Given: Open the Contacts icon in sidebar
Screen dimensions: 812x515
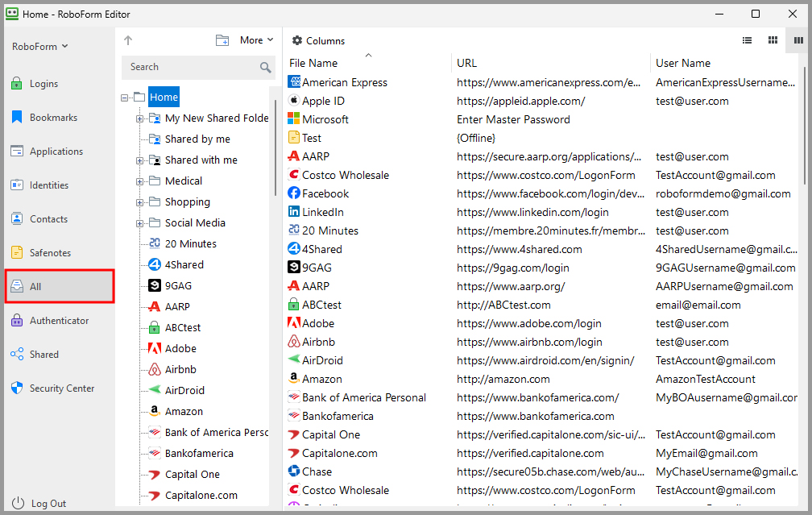Looking at the screenshot, I should [x=17, y=218].
